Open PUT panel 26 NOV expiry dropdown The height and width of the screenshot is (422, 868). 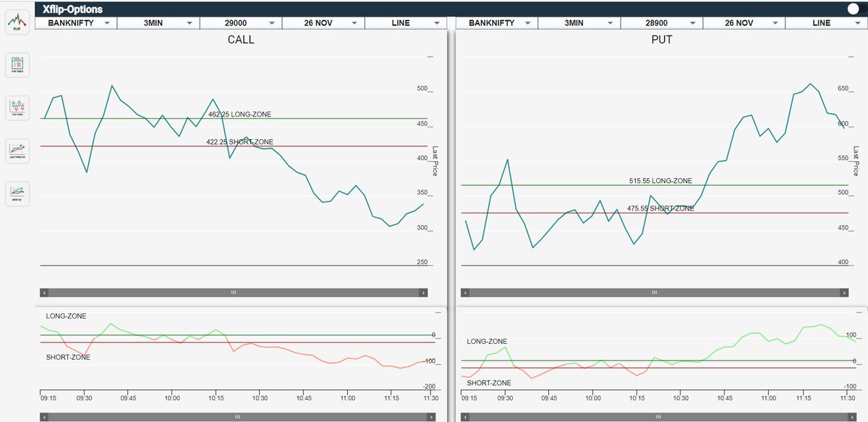pos(744,22)
